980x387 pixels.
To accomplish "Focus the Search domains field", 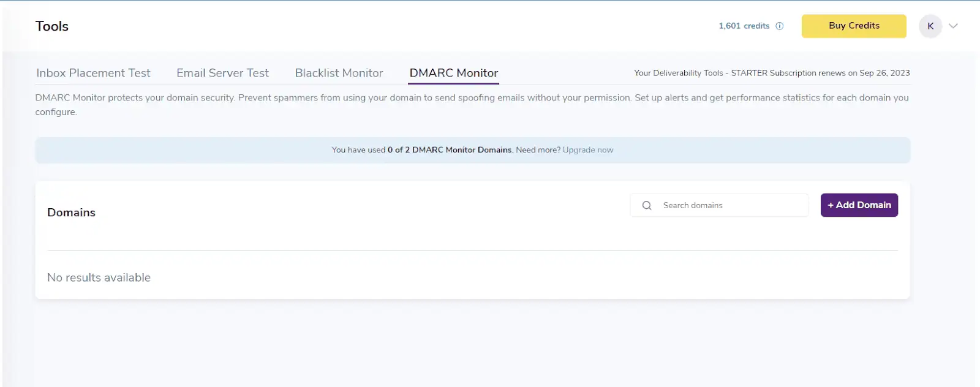I will click(x=729, y=206).
